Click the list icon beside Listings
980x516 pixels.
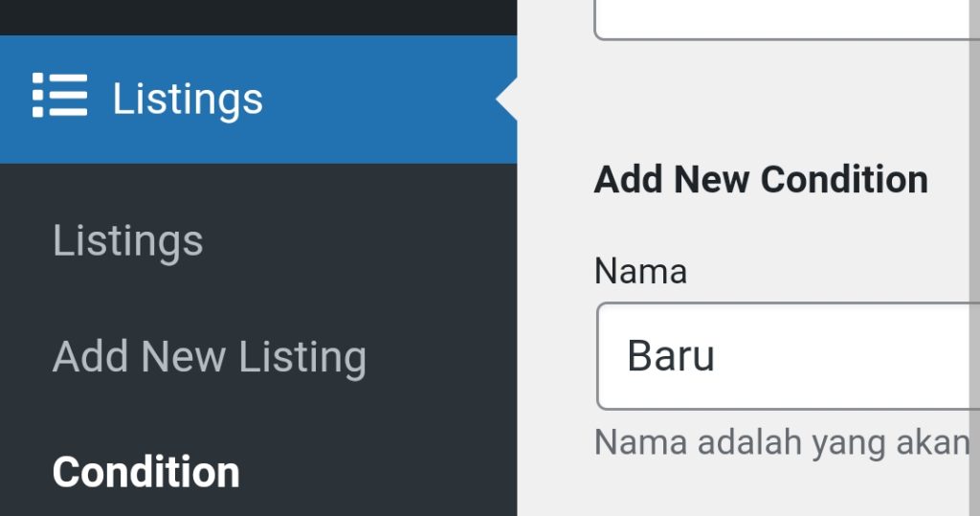tap(59, 96)
